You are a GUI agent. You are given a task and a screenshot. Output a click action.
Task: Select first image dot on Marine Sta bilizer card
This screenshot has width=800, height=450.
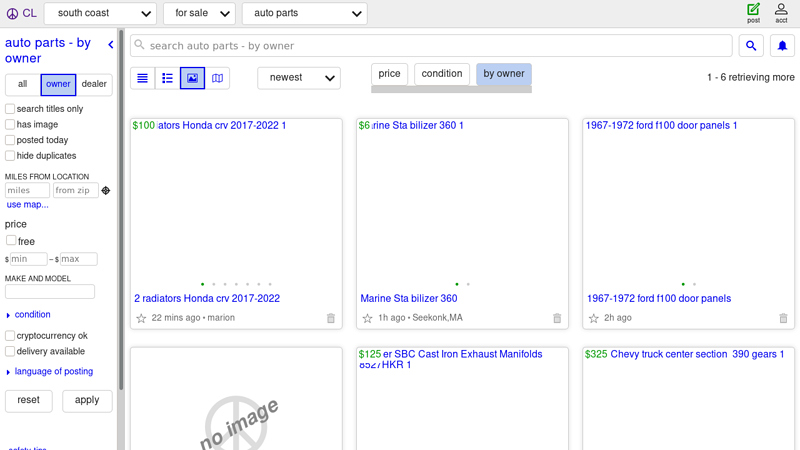pos(457,284)
